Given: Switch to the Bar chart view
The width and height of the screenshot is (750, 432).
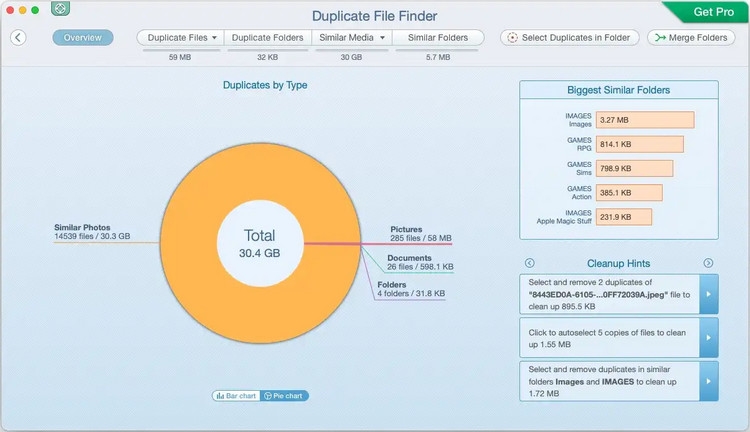Looking at the screenshot, I should tap(236, 396).
